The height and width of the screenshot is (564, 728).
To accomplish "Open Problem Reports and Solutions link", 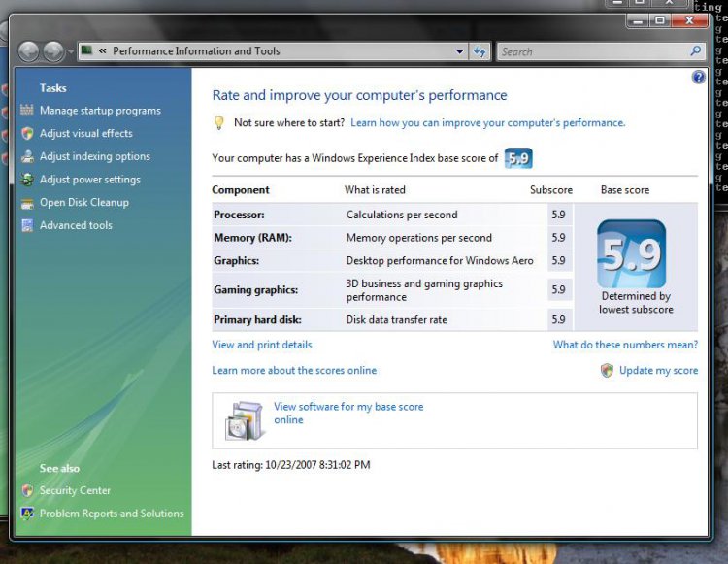I will coord(112,514).
